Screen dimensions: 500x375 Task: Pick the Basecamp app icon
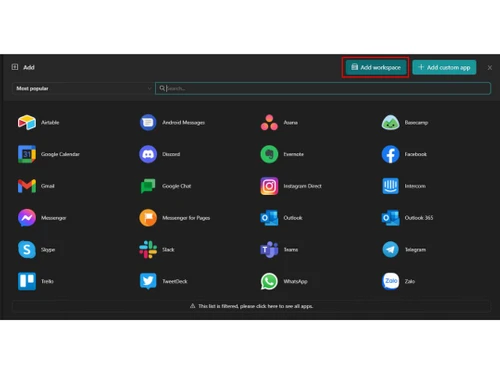coord(390,122)
